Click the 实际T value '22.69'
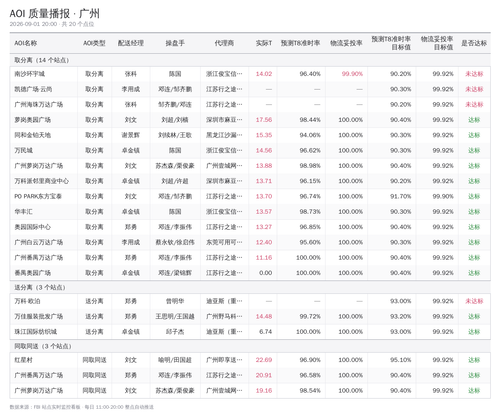 [x=264, y=360]
